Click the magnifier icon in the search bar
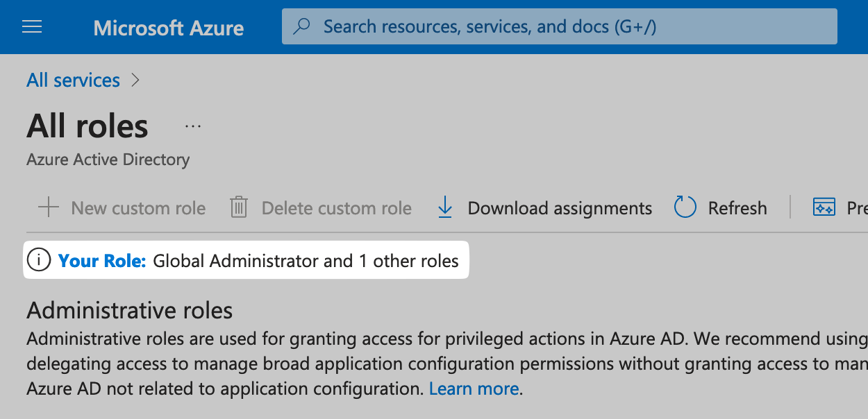 (x=301, y=27)
